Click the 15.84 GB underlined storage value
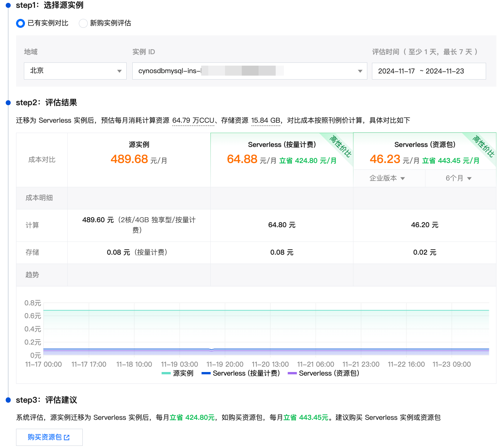The width and height of the screenshot is (500, 448). 266,121
